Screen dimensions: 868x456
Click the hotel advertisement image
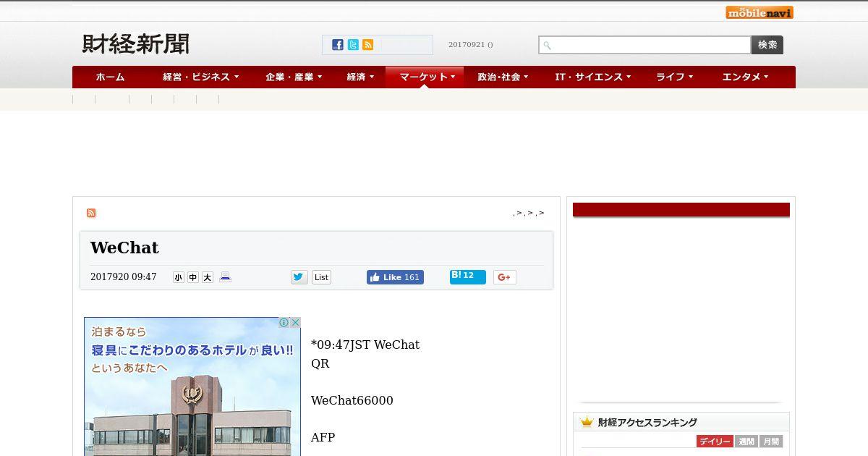pos(192,387)
